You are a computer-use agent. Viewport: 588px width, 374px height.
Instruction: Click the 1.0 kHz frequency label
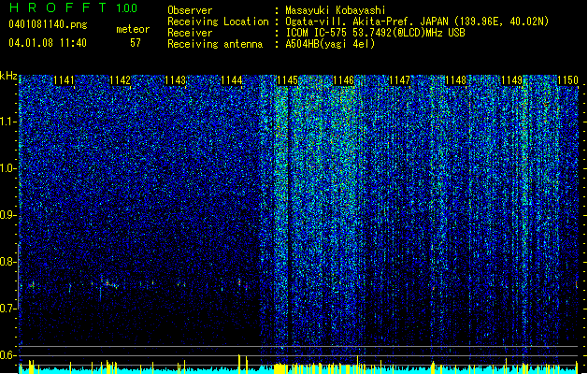[x=8, y=168]
